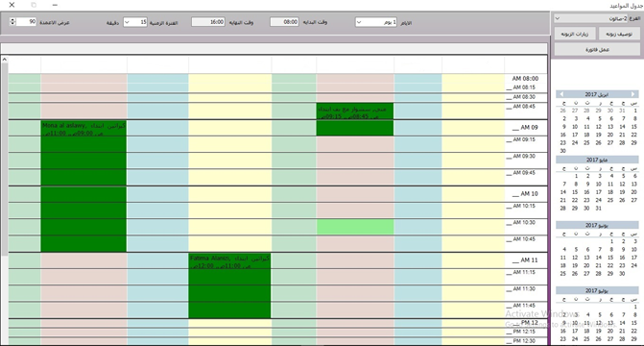Click the يونيو 2017 month header

(x=597, y=225)
